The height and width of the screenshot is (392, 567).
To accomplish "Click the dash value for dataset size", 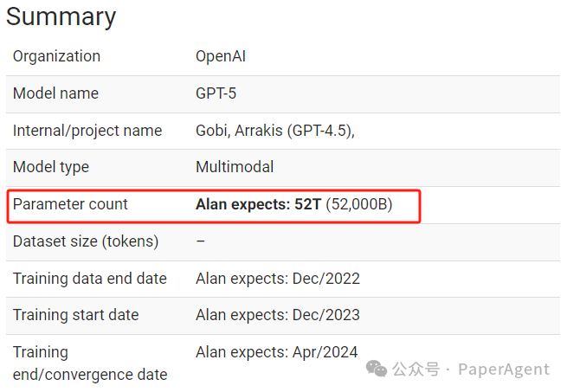I will pyautogui.click(x=201, y=241).
